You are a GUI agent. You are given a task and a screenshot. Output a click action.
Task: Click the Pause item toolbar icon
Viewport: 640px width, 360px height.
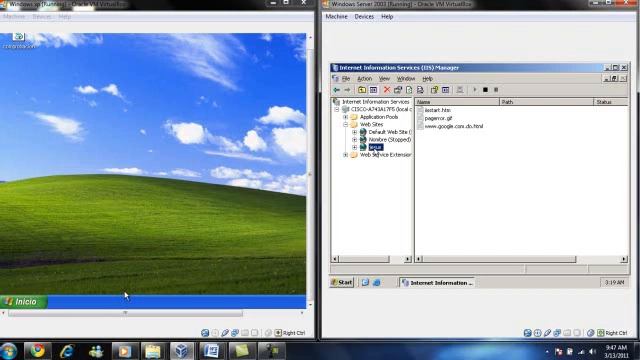[496, 90]
